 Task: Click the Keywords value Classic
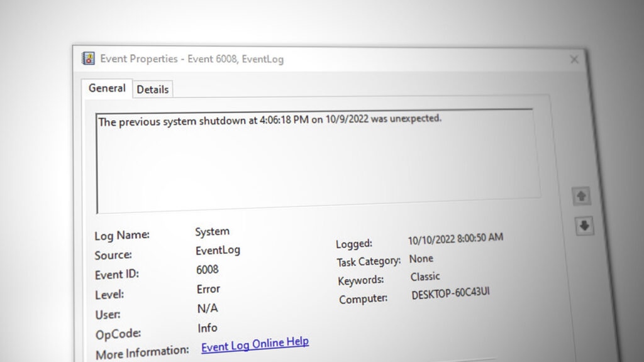pos(426,277)
